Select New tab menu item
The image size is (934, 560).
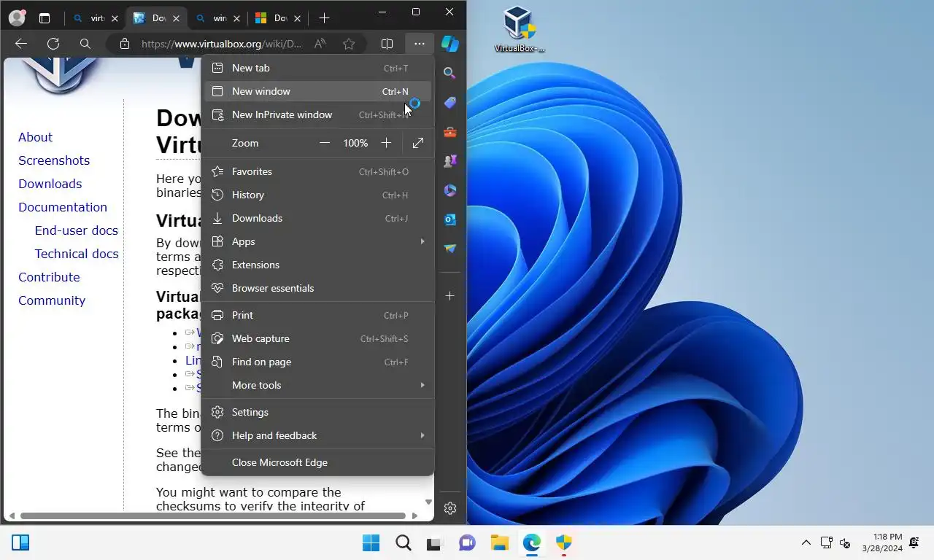point(317,68)
